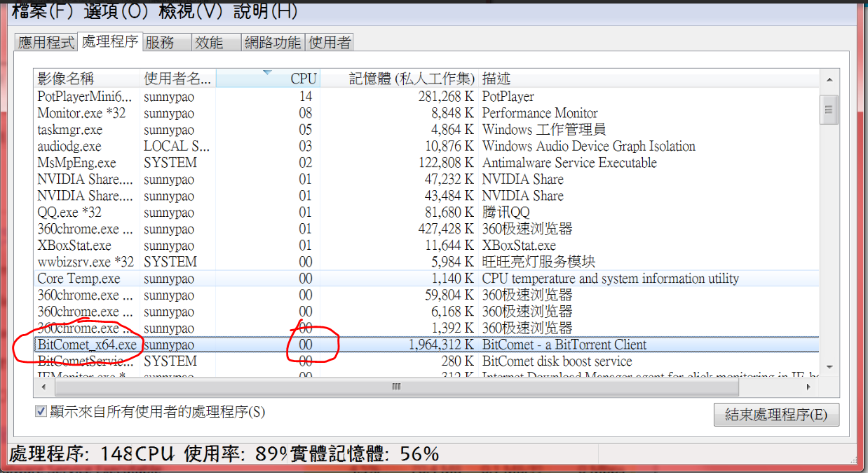Select the Monitor.exe *32 process
Screen dimensions: 868x473
point(427,113)
